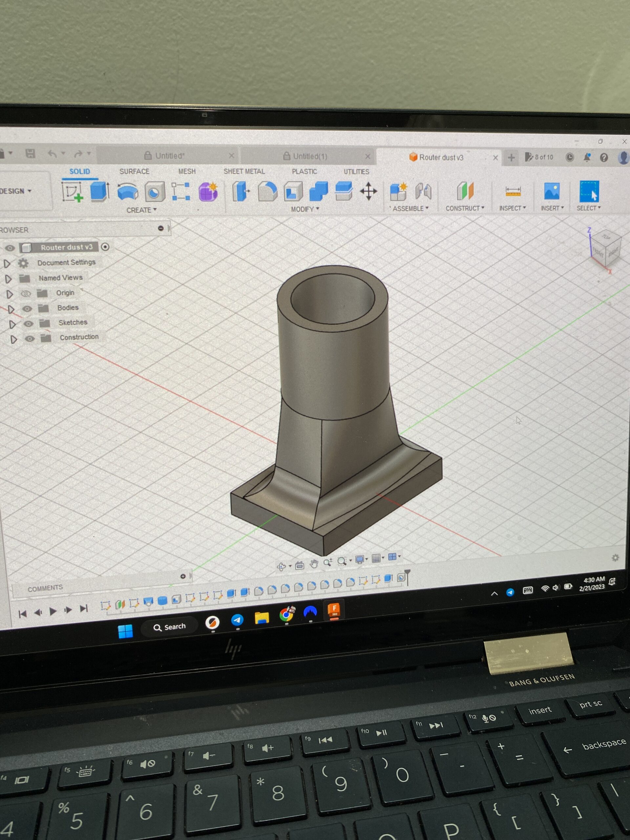Click the Fillet tool in Modify
The width and height of the screenshot is (630, 840).
point(267,191)
